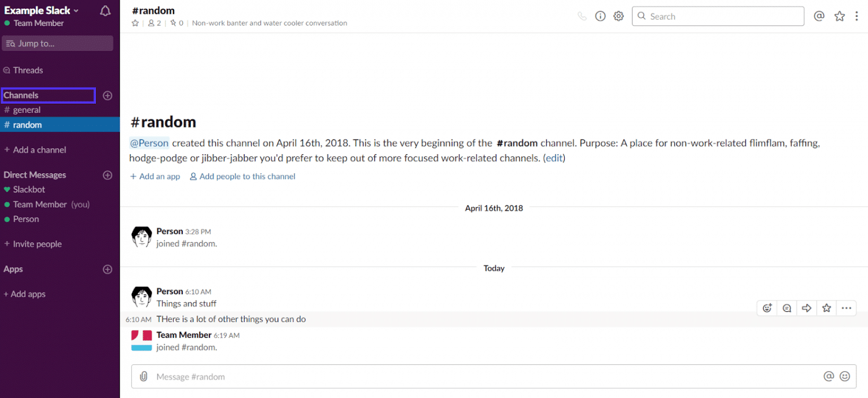Screen dimensions: 868x398
Task: Open Example Slack workspace menu
Action: coord(42,10)
